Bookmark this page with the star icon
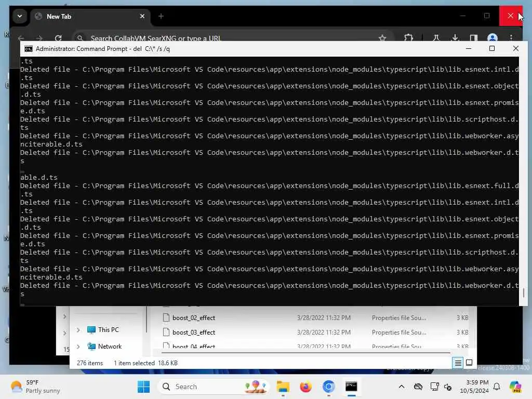The width and height of the screenshot is (532, 399). [x=382, y=38]
